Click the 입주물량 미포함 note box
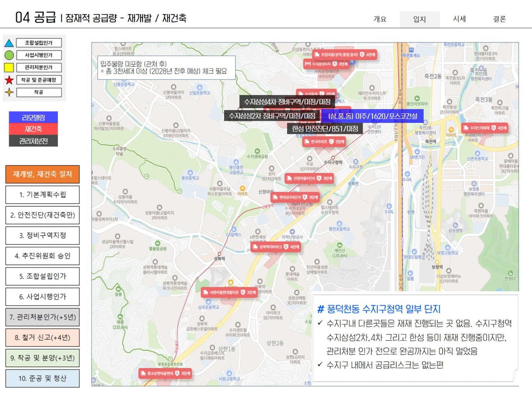The width and height of the screenshot is (532, 393). pyautogui.click(x=166, y=68)
